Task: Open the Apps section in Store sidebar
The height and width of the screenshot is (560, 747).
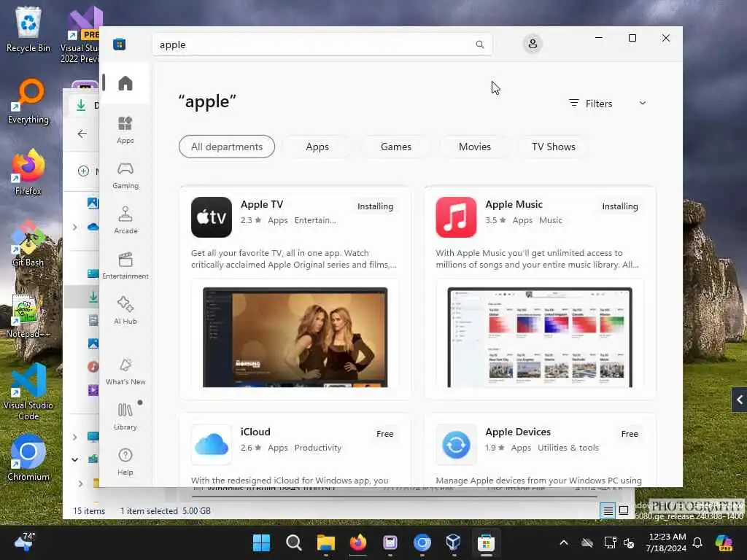Action: click(x=125, y=130)
